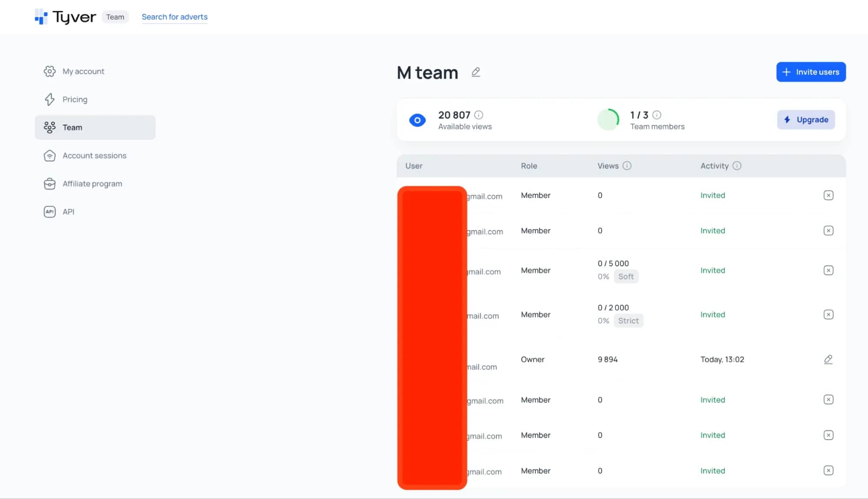Image resolution: width=868 pixels, height=499 pixels.
Task: Click the 0 / 2 000 views value
Action: pyautogui.click(x=613, y=307)
